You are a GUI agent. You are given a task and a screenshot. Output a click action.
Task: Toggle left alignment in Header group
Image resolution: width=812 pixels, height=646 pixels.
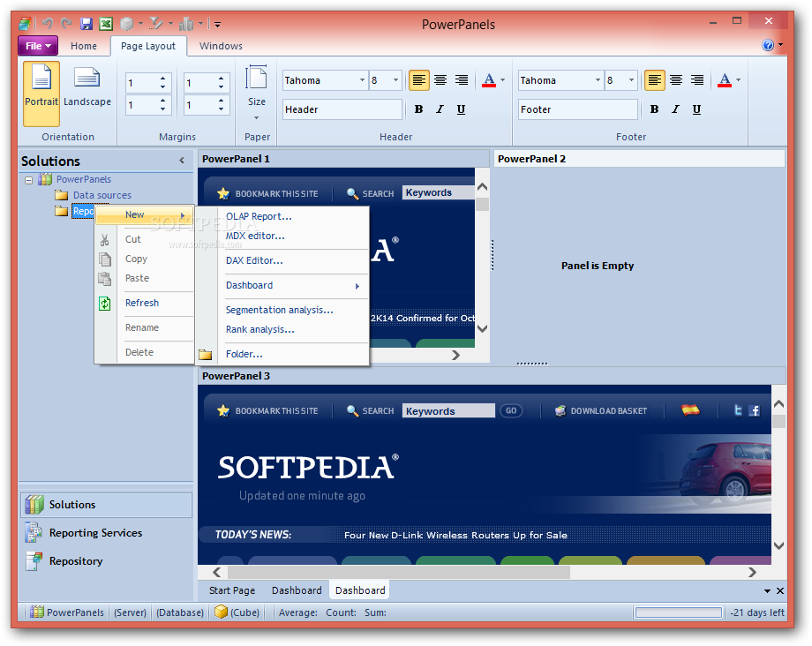click(x=419, y=80)
